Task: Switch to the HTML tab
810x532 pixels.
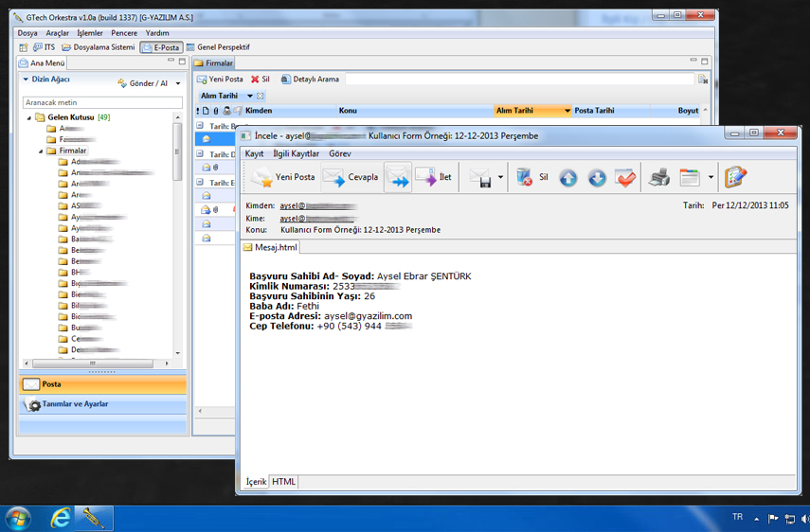Action: point(283,482)
